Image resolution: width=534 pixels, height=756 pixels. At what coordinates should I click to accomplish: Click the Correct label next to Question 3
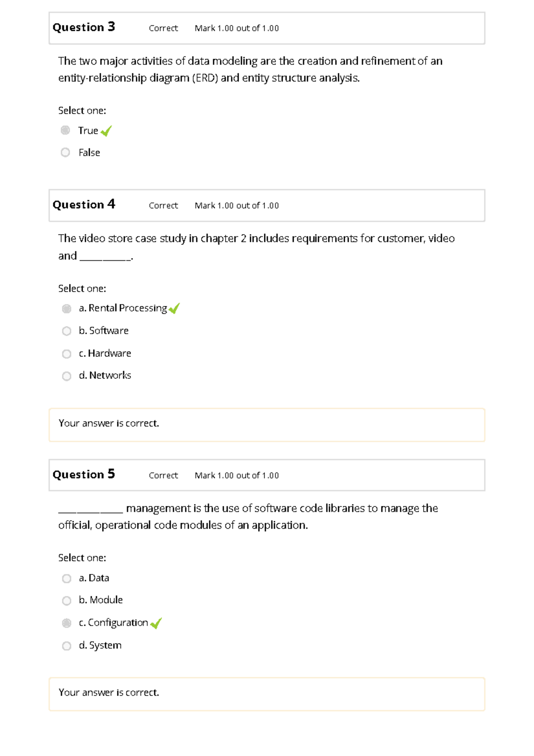(x=163, y=28)
